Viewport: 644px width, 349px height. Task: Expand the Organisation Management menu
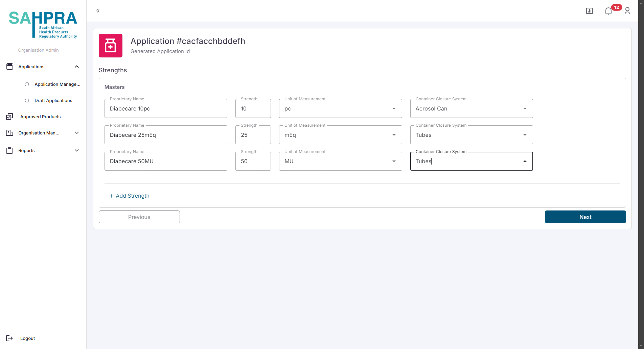pos(77,133)
